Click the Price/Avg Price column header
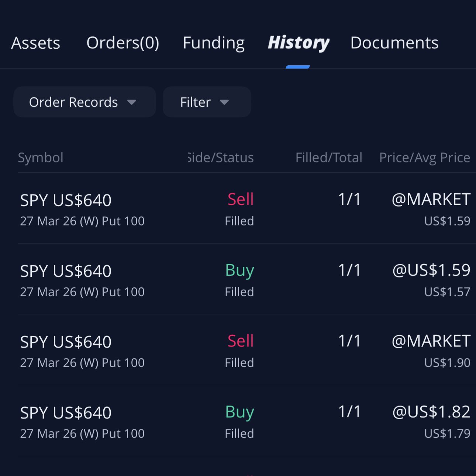This screenshot has height=476, width=476. tap(425, 158)
